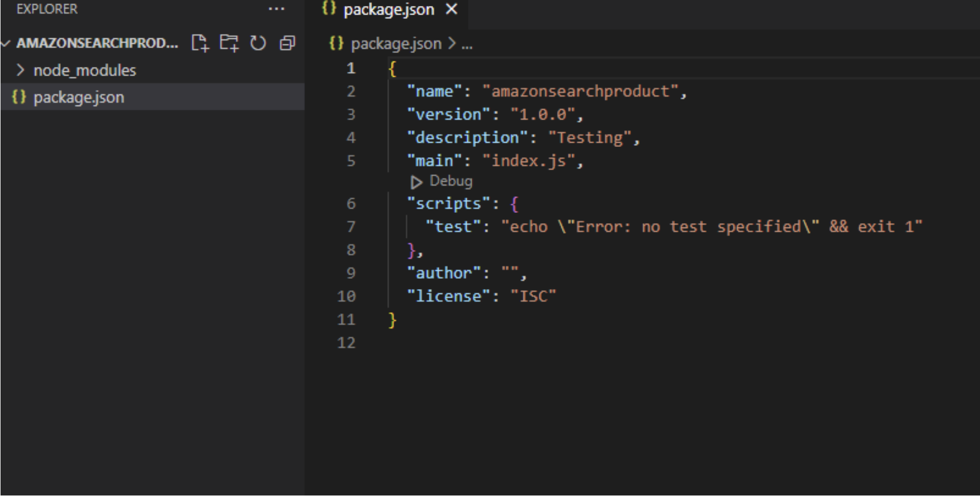This screenshot has height=496, width=980.
Task: Click the New Folder icon in Explorer
Action: click(x=229, y=43)
